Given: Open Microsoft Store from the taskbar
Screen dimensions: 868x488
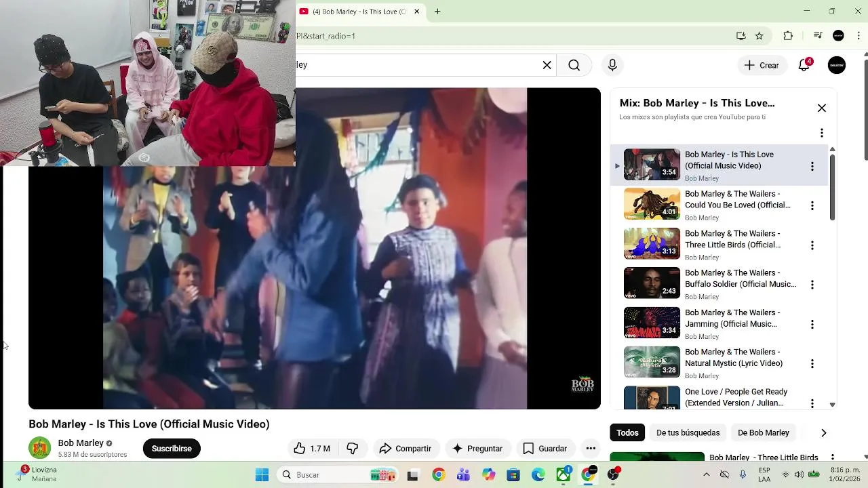Looking at the screenshot, I should (x=513, y=475).
